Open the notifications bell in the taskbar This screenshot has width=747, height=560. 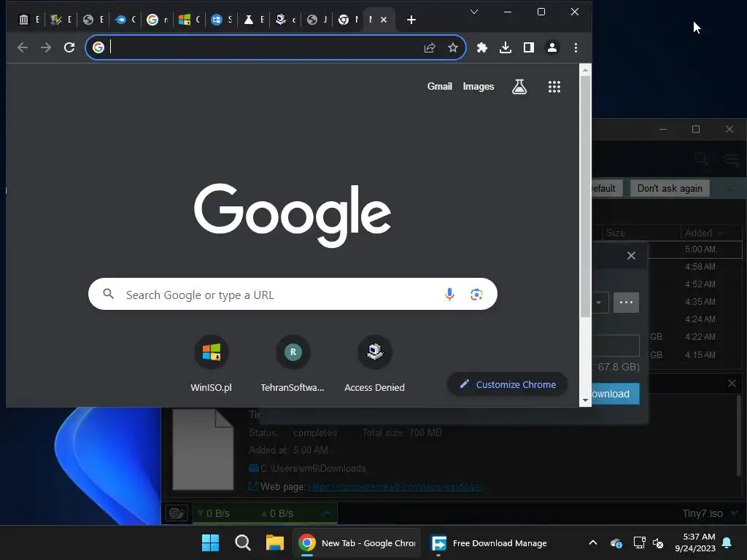point(727,542)
